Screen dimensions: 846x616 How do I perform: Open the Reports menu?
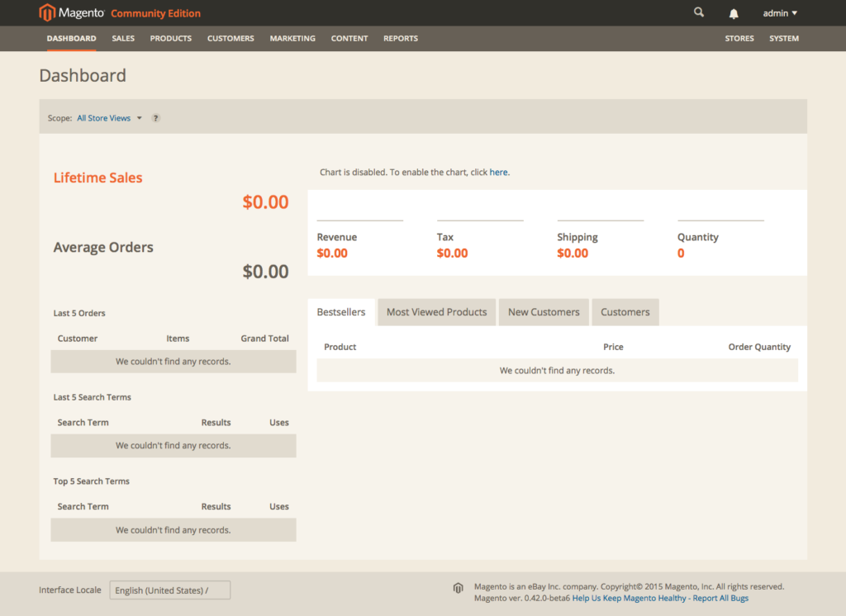400,38
